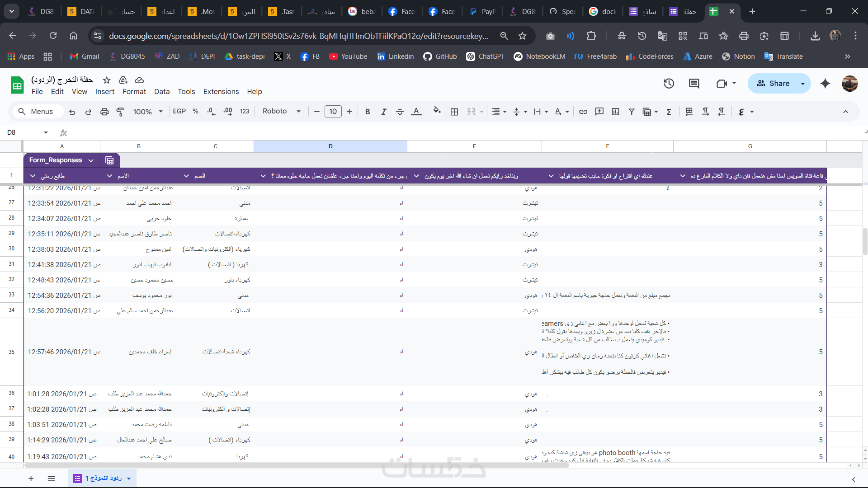Screen dimensions: 868x488
Task: Click the insert link icon
Action: click(583, 112)
